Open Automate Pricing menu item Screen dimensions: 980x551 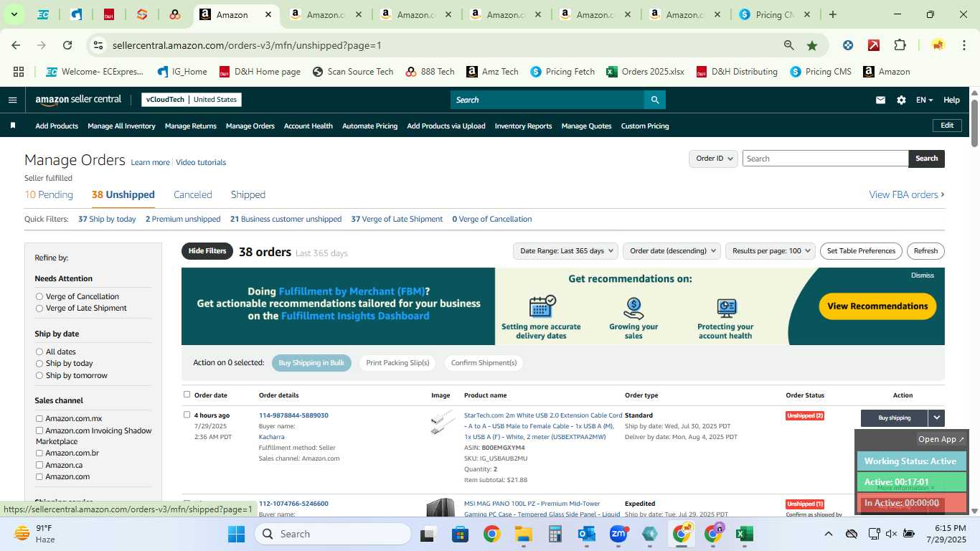pos(369,126)
